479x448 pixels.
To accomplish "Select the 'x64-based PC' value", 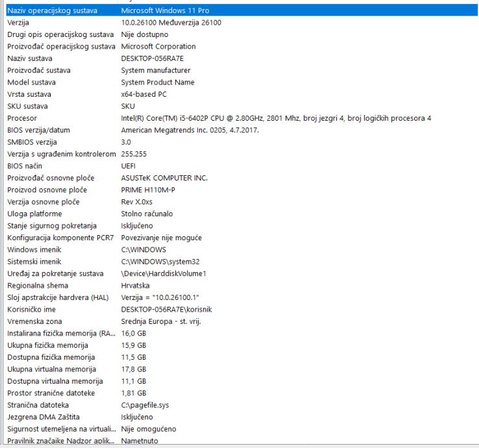I will 144,94.
